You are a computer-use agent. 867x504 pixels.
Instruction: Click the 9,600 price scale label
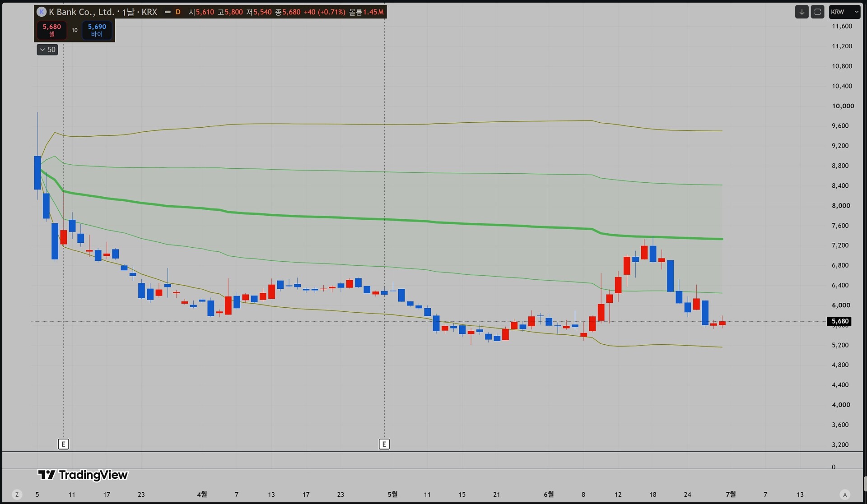tap(840, 126)
